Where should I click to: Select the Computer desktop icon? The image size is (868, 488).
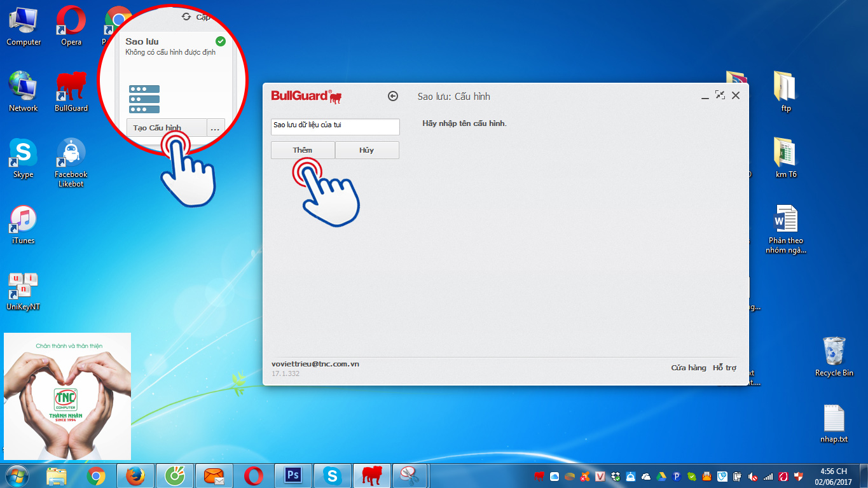(x=24, y=27)
